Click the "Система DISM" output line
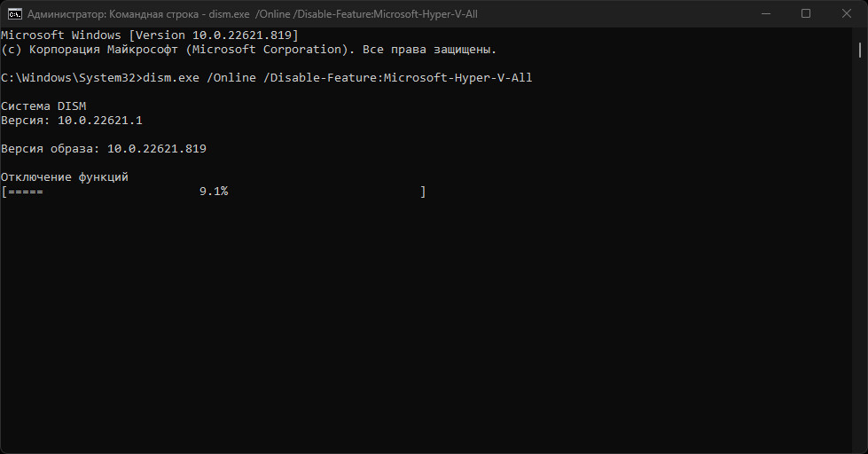Image resolution: width=868 pixels, height=454 pixels. (x=43, y=106)
